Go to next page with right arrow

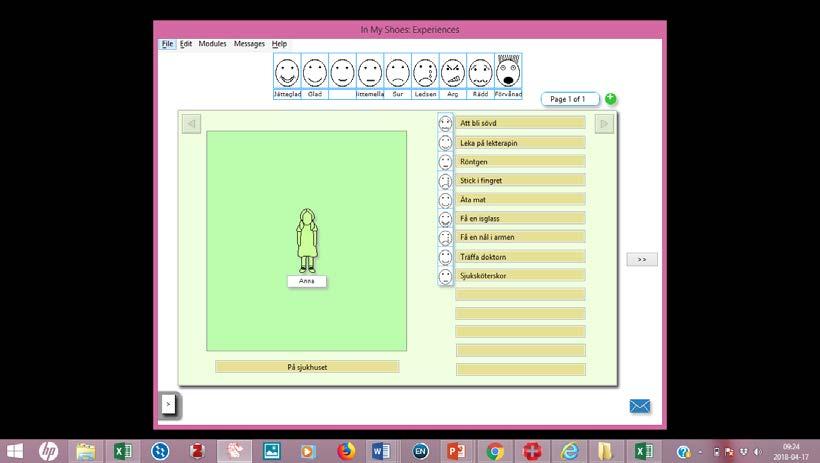point(604,124)
